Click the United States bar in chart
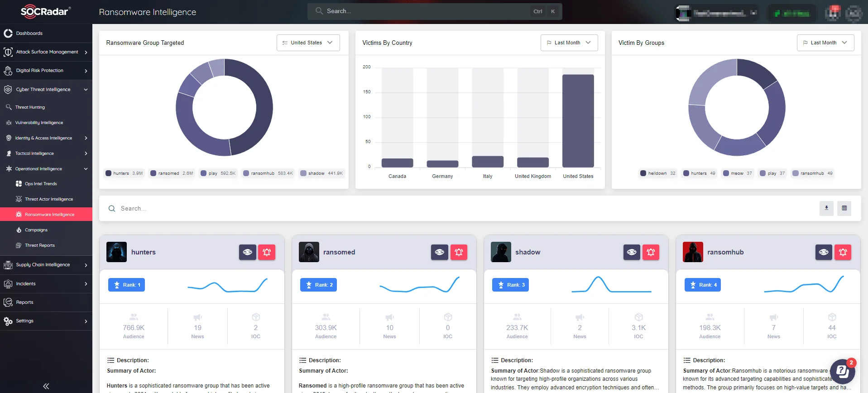The height and width of the screenshot is (393, 868). pyautogui.click(x=578, y=121)
